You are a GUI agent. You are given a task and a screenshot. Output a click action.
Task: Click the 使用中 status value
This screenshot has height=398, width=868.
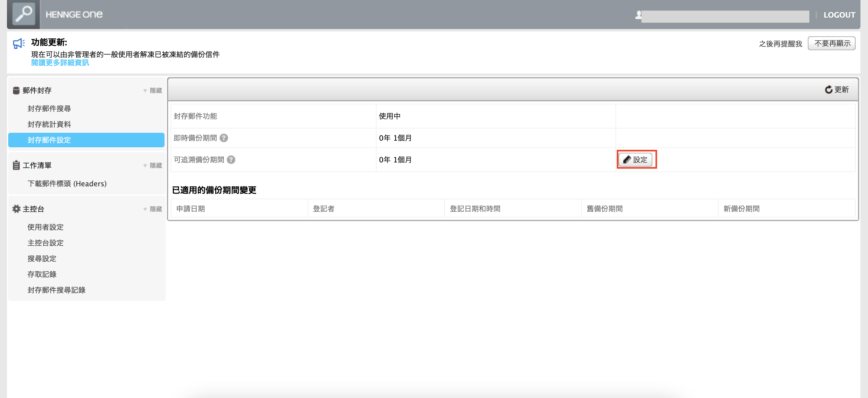coord(390,116)
